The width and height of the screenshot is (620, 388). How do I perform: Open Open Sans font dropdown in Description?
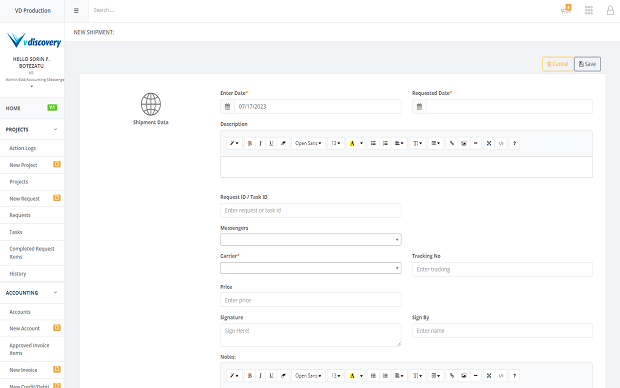point(308,143)
